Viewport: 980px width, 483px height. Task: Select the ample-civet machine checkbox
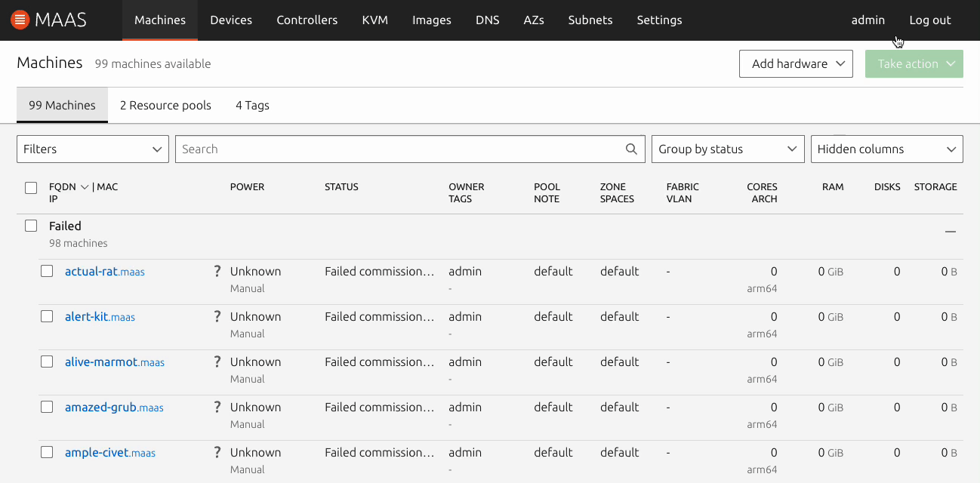[47, 452]
